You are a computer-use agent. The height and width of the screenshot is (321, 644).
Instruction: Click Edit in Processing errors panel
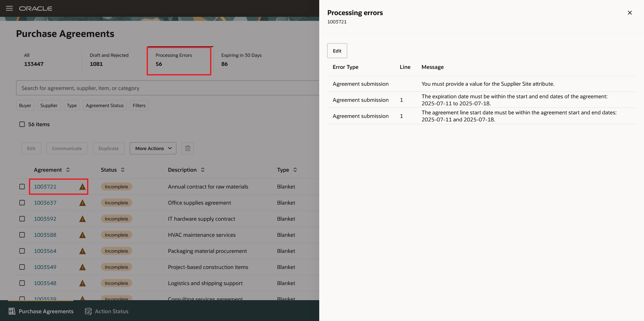(x=337, y=51)
